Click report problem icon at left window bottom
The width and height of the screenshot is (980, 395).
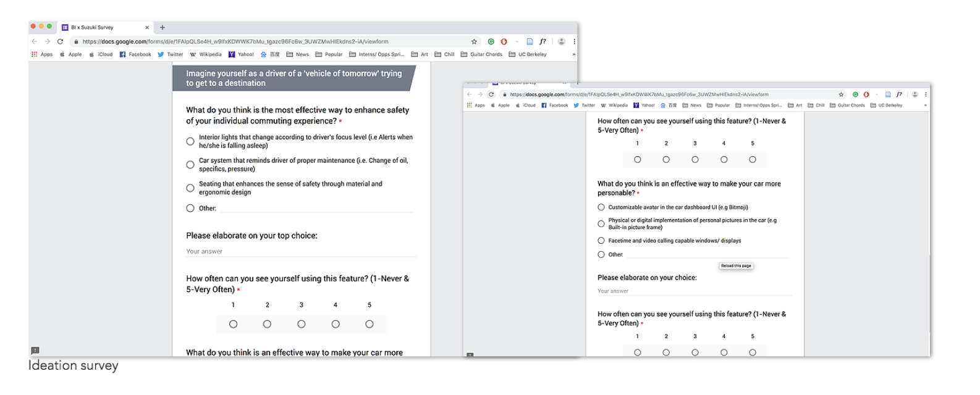[x=35, y=351]
